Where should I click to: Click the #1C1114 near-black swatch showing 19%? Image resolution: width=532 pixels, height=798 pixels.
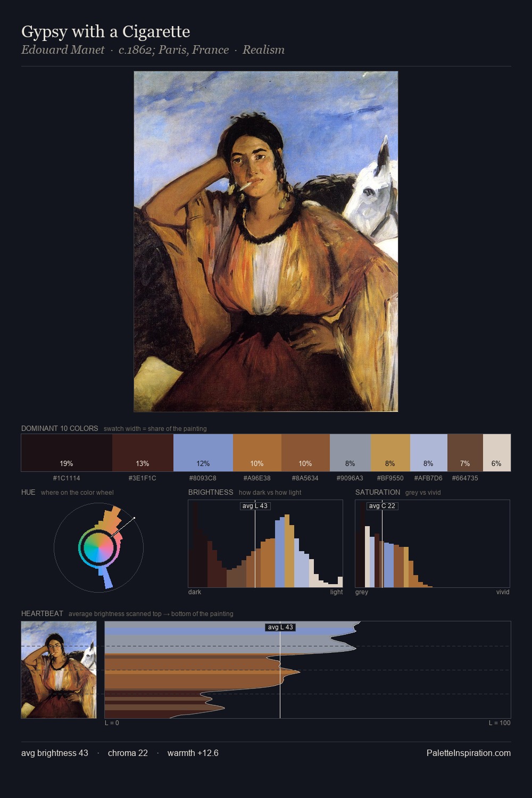point(66,453)
